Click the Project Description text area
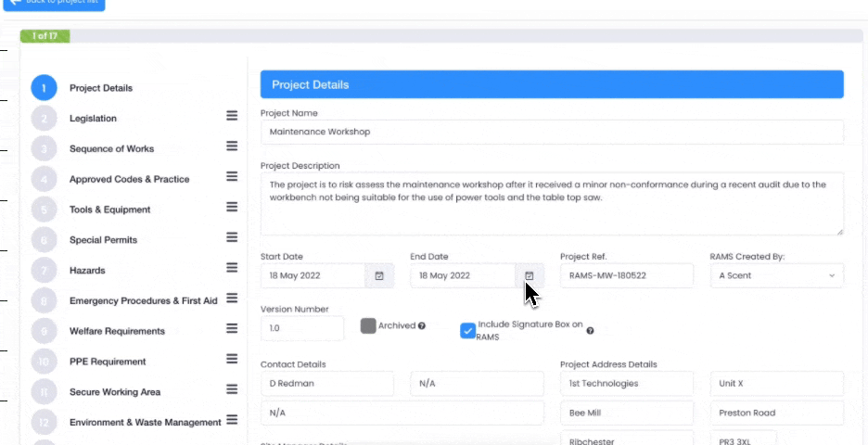Screen dimensions: 868x445 tap(552, 204)
